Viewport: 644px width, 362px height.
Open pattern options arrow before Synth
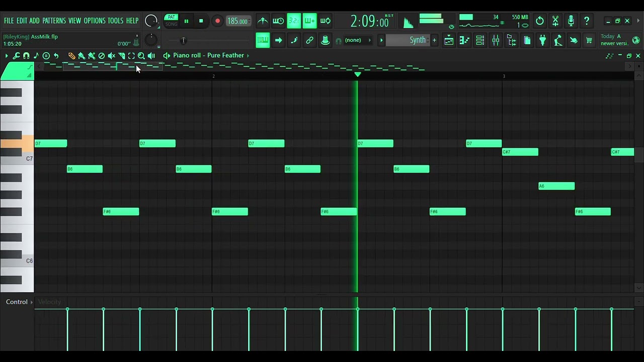click(381, 40)
